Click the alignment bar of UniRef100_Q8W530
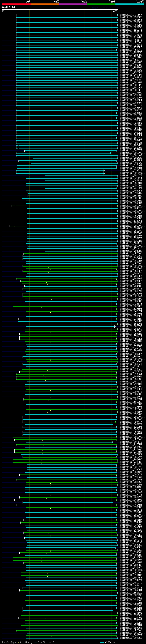This screenshot has height=644, width=146. click(x=75, y=158)
